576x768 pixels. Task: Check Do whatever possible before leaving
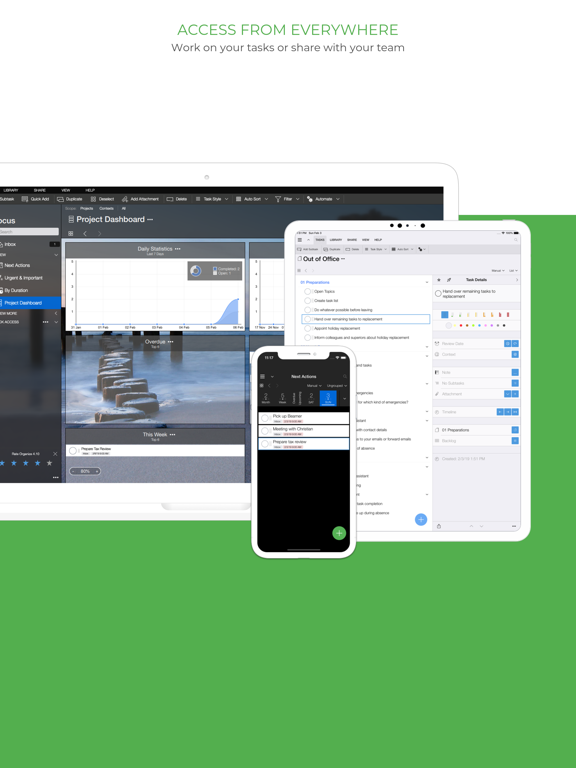tap(308, 310)
